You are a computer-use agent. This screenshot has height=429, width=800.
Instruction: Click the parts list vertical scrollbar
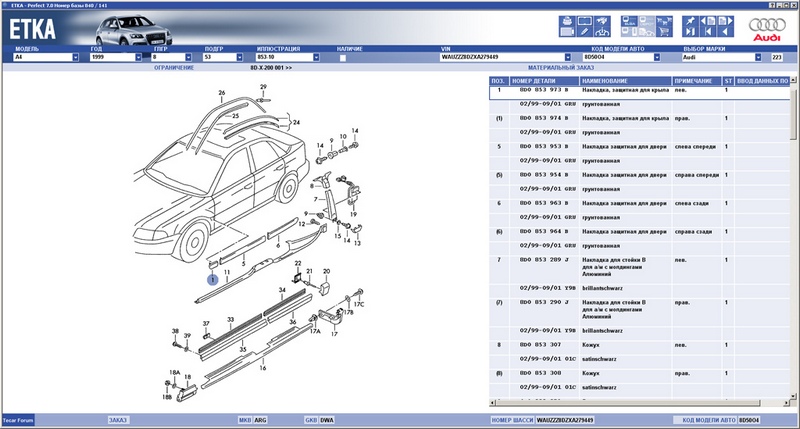tap(793, 238)
